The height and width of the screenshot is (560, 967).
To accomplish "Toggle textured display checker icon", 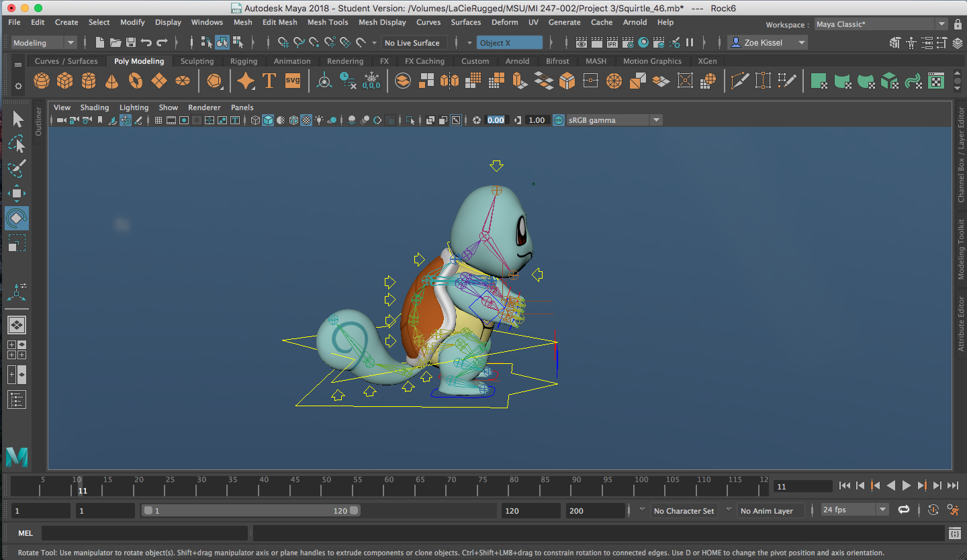I will coord(306,120).
